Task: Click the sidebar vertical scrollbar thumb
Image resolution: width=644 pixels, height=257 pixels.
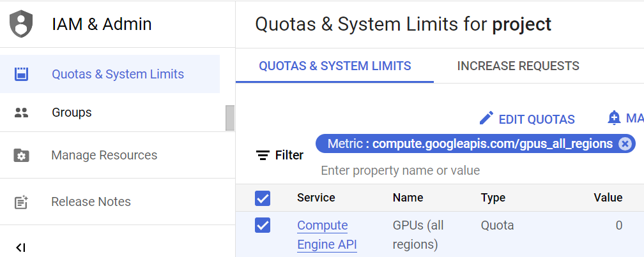Action: click(x=230, y=118)
